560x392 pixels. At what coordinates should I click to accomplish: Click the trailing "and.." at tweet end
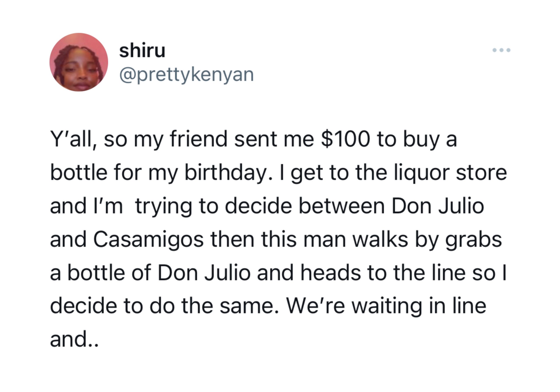click(x=74, y=339)
